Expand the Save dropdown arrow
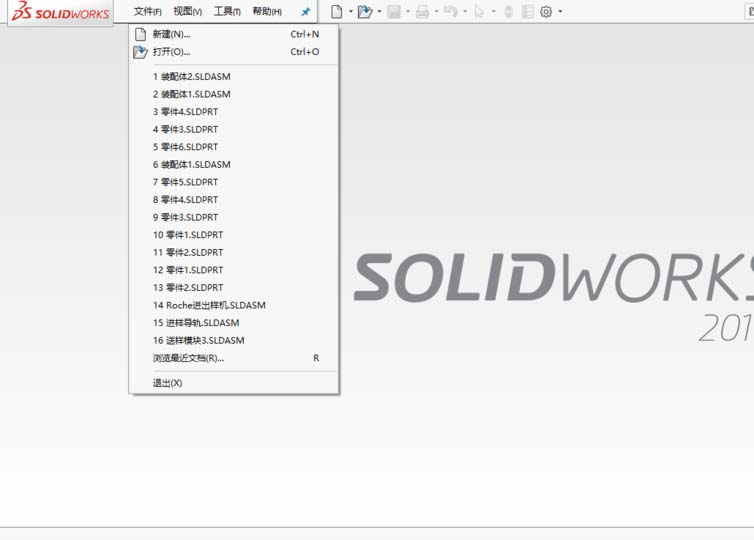Viewport: 754px width, 540px height. pos(408,12)
